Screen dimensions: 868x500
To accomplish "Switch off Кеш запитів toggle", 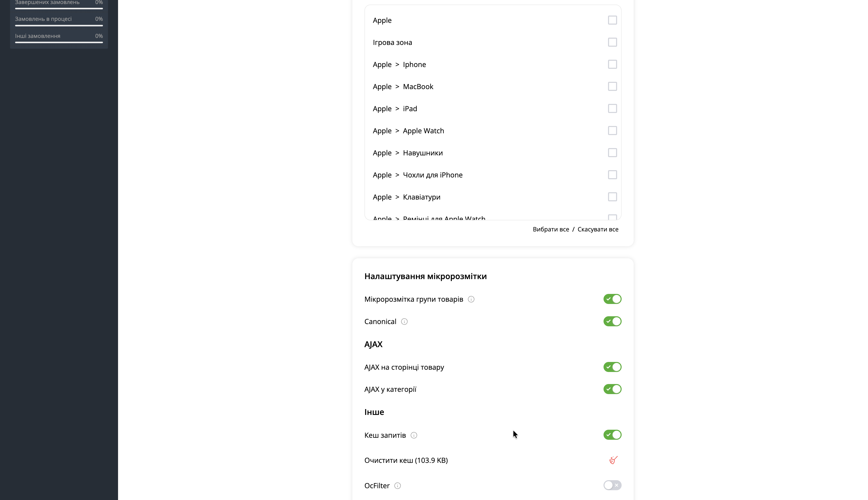I will coord(612,435).
